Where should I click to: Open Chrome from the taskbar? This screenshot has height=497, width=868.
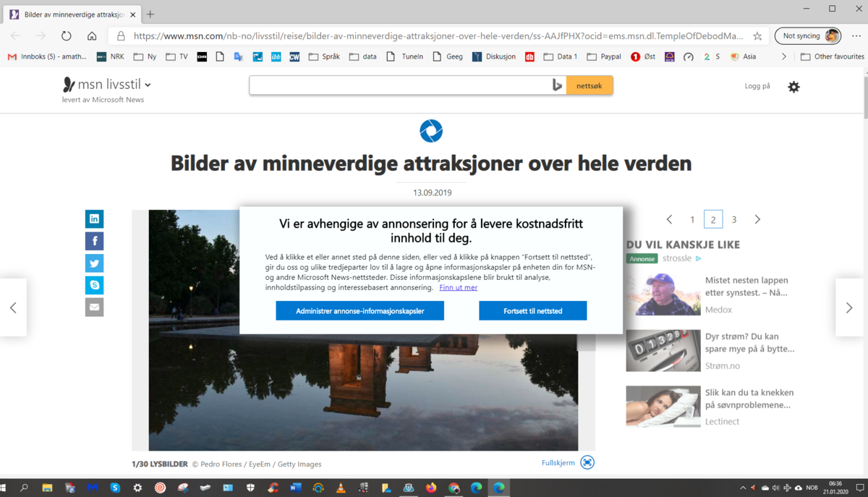(454, 488)
